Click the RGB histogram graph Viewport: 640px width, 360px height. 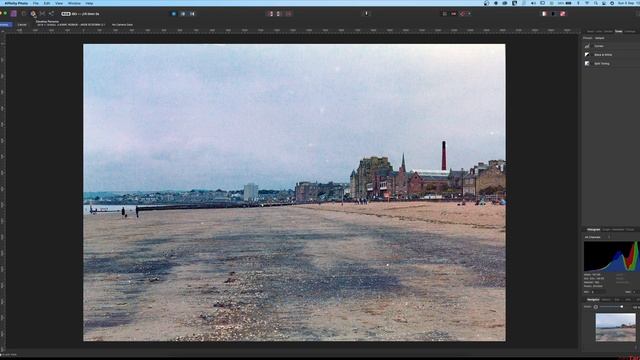tap(612, 256)
